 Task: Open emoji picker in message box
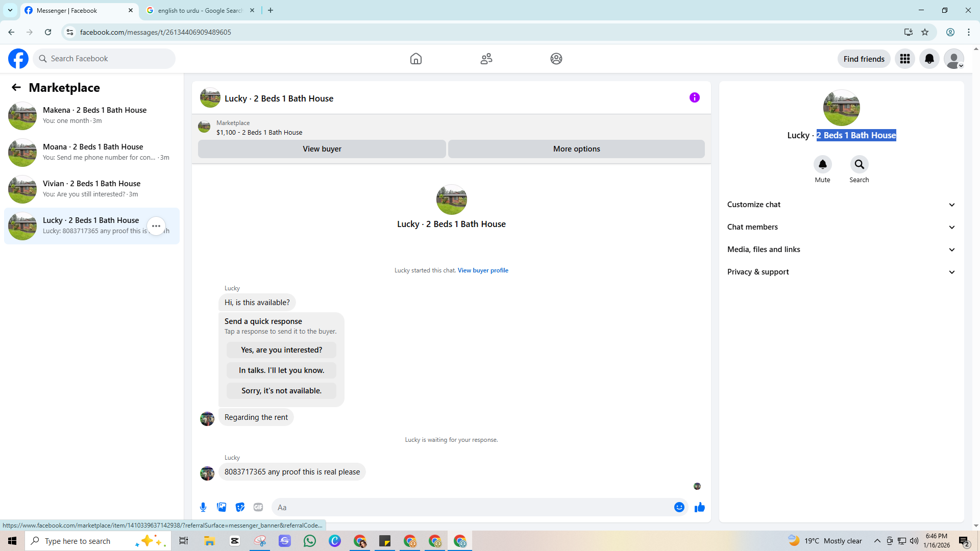(x=679, y=507)
